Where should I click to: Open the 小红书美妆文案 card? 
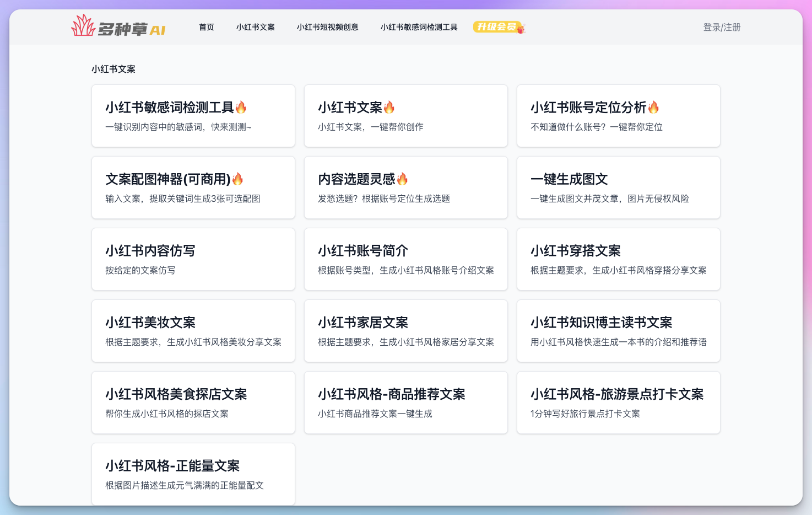[x=193, y=331]
